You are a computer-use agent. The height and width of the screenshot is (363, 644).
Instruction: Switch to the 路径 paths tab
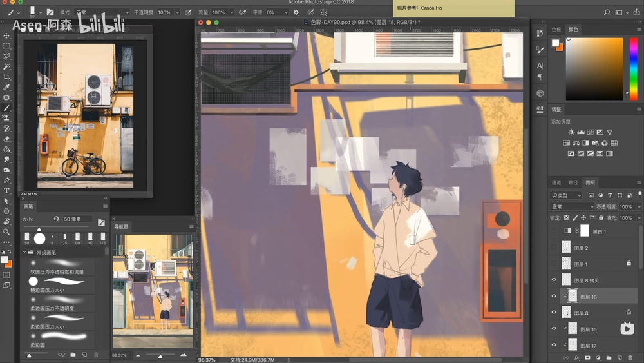point(573,182)
